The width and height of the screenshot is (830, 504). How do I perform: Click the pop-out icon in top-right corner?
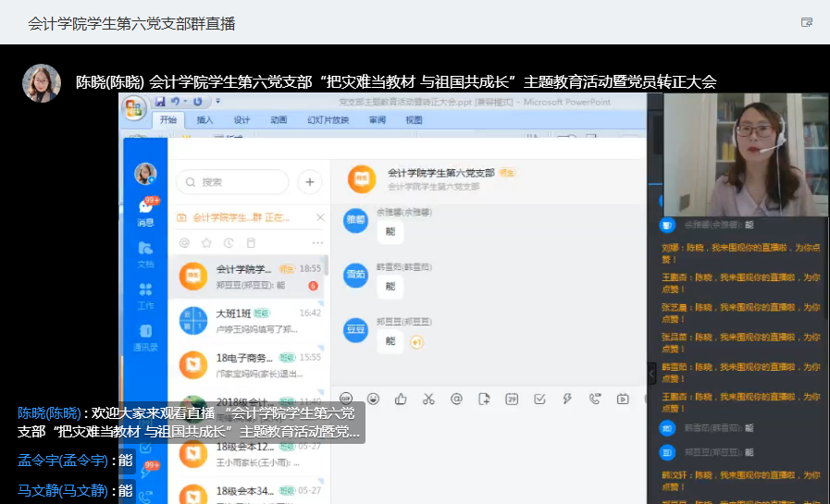806,22
